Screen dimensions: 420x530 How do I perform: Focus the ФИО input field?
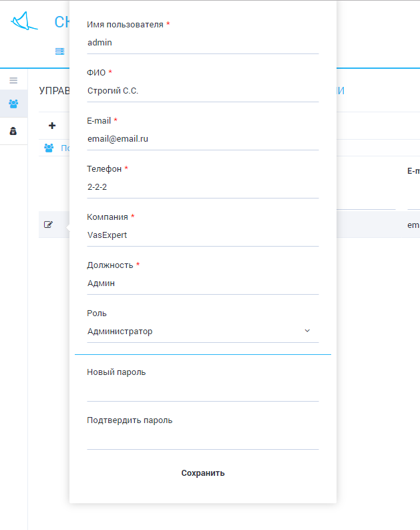[x=202, y=91]
